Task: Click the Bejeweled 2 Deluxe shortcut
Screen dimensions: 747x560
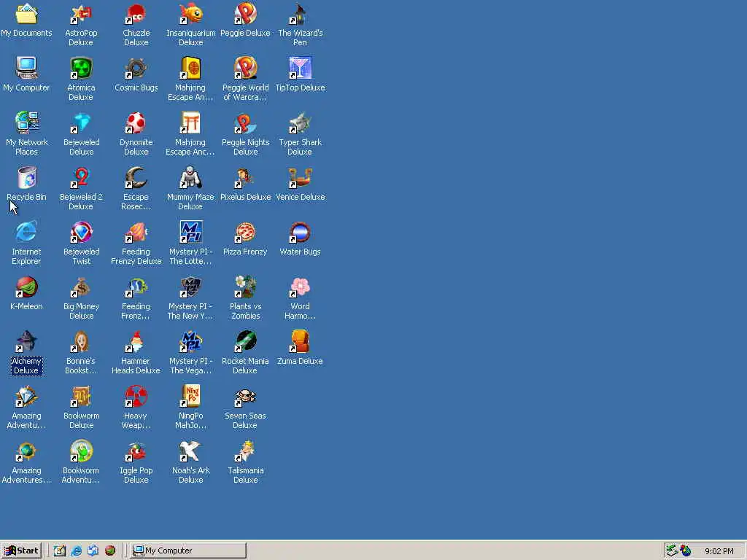Action: click(x=82, y=178)
